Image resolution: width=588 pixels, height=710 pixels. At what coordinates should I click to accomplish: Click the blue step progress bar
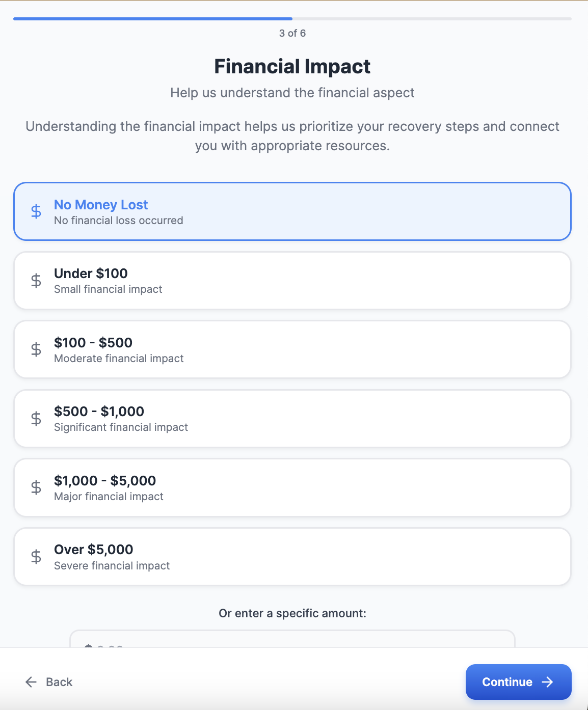click(153, 19)
